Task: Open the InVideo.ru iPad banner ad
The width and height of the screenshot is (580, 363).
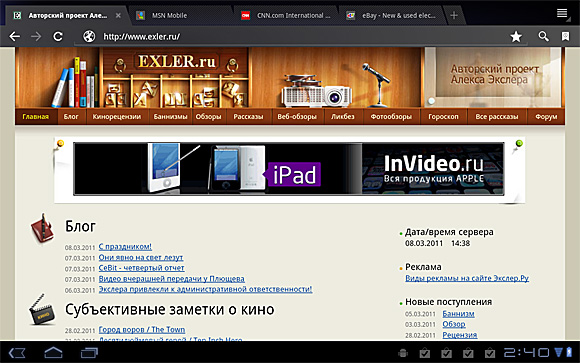Action: [289, 169]
